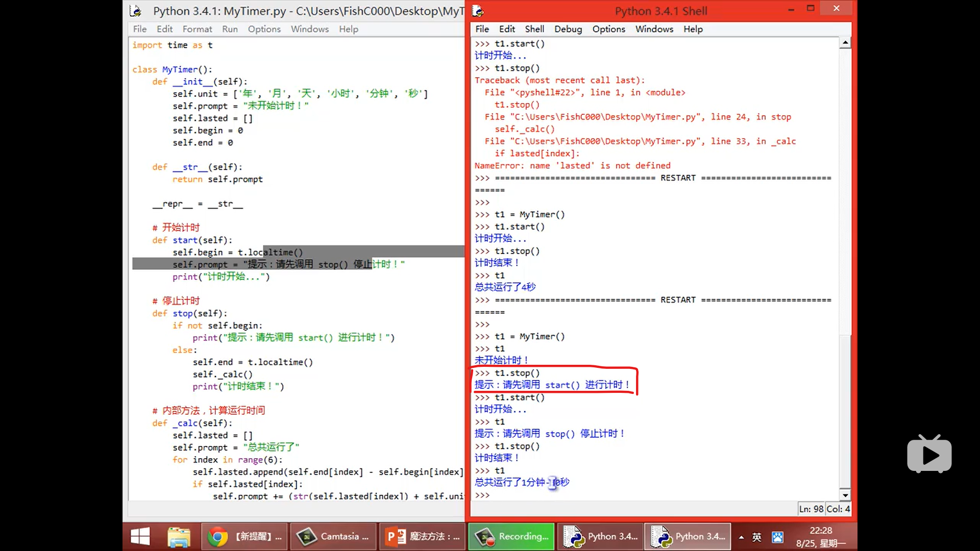Screen dimensions: 980x551
Task: Open Windows menu in MyTimer.py editor
Action: click(310, 29)
